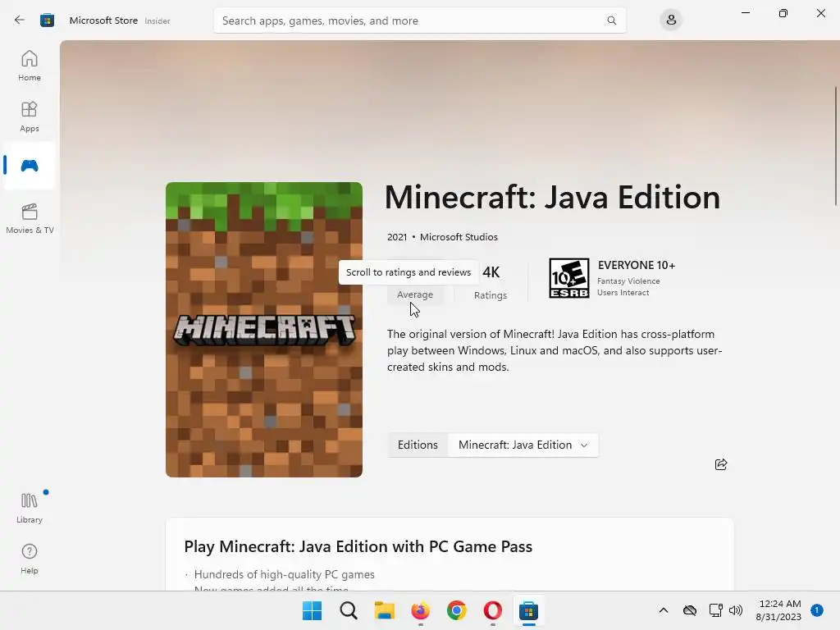Click the volume speaker tray icon
840x630 pixels.
[x=736, y=610]
